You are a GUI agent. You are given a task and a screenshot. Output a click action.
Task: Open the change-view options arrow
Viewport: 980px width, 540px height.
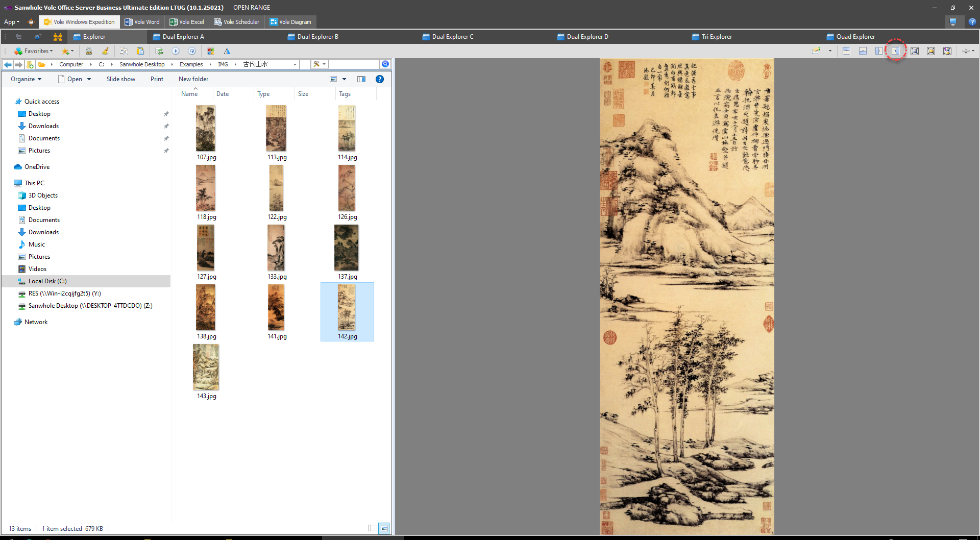click(344, 79)
